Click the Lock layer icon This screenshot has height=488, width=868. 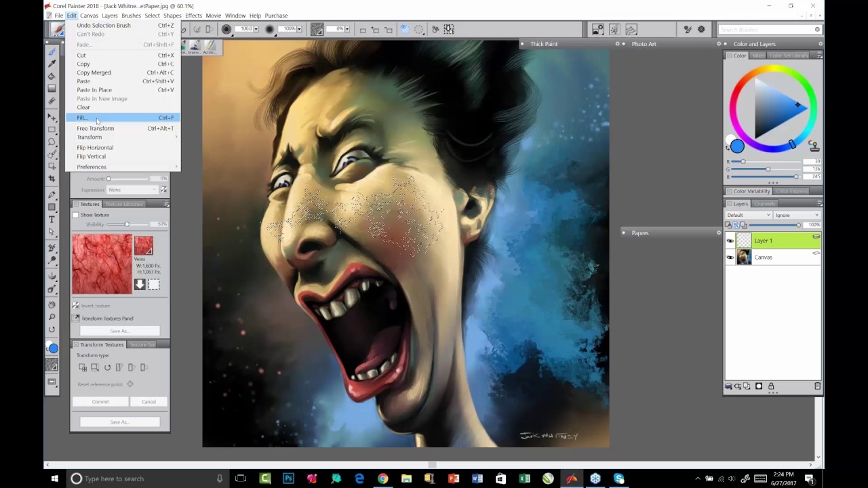[x=771, y=386]
